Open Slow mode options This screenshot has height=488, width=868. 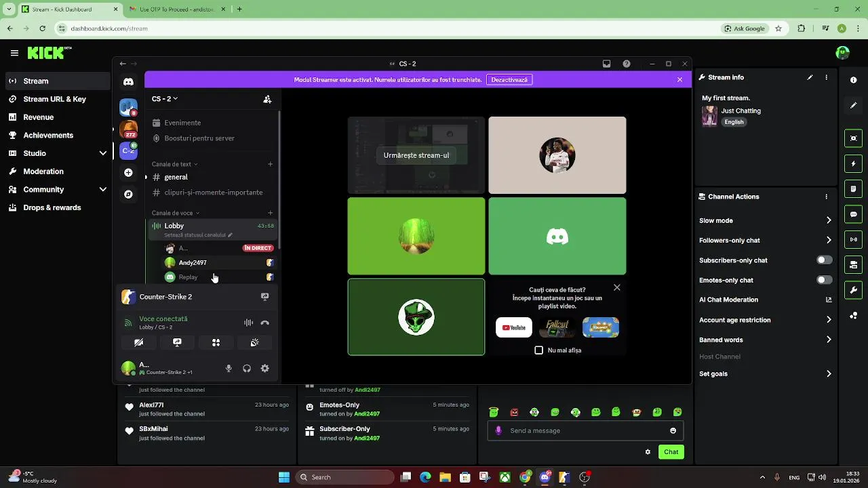point(766,220)
